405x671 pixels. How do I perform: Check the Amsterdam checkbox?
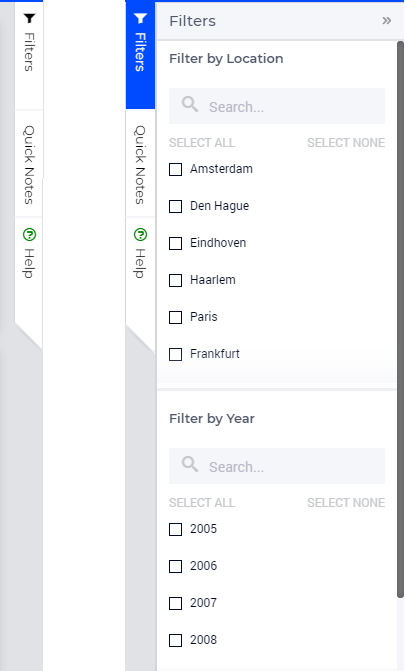click(x=176, y=169)
